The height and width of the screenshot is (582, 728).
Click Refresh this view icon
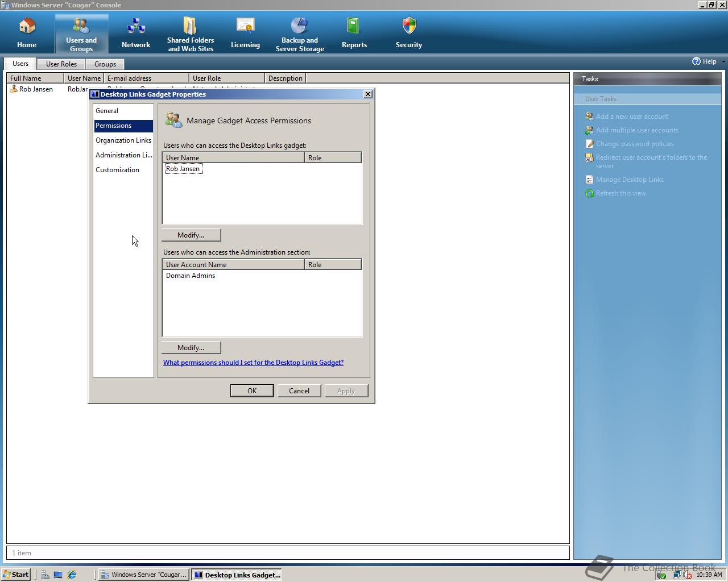click(589, 193)
